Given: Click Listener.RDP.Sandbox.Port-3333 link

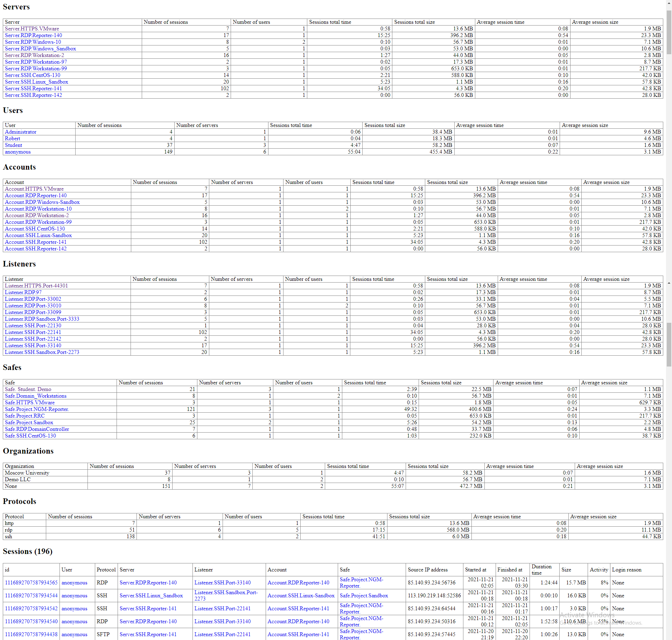Looking at the screenshot, I should (42, 319).
